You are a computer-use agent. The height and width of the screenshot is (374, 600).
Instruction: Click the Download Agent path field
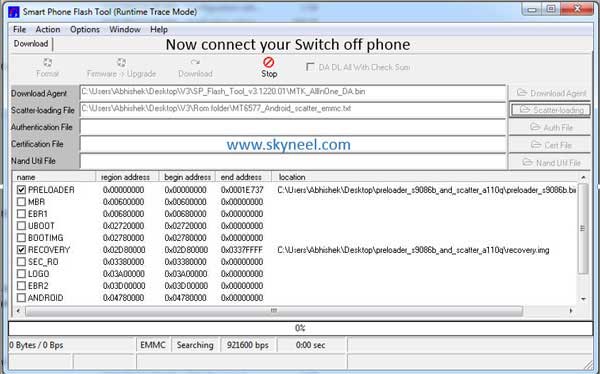[293, 92]
